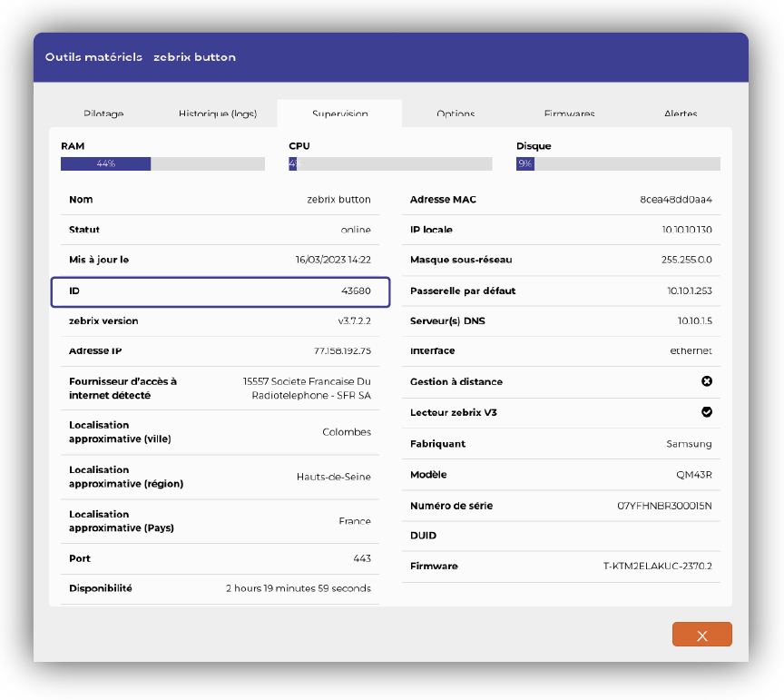Click the Lecteur zebrix V3 checkmark icon
Screen dimensions: 784x700
(x=707, y=412)
